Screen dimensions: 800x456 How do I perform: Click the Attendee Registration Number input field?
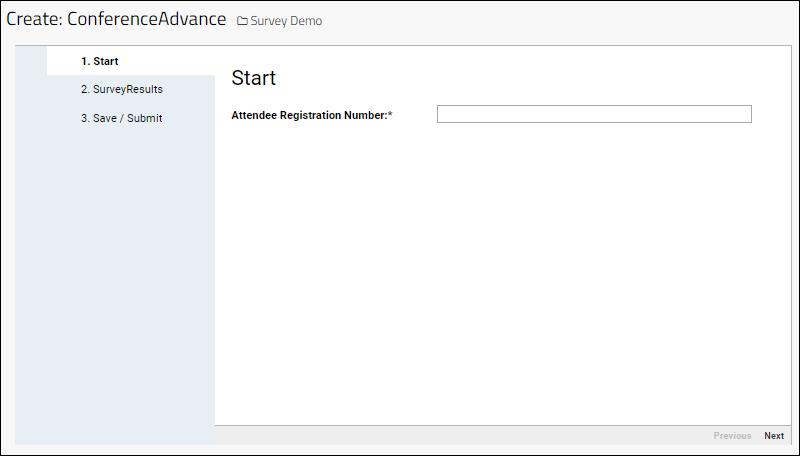coord(593,115)
